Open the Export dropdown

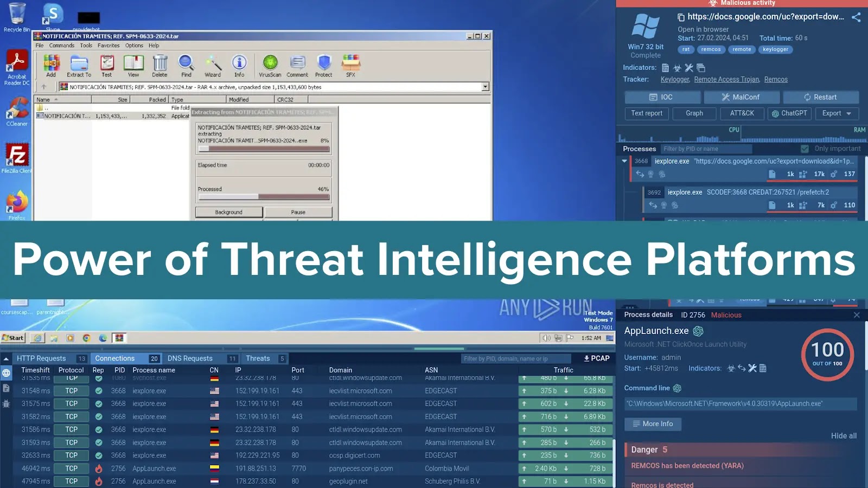click(x=837, y=113)
